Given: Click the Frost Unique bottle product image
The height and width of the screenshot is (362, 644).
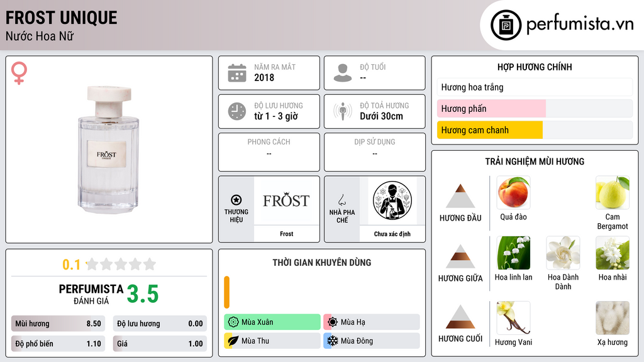Looking at the screenshot, I should point(109,150).
